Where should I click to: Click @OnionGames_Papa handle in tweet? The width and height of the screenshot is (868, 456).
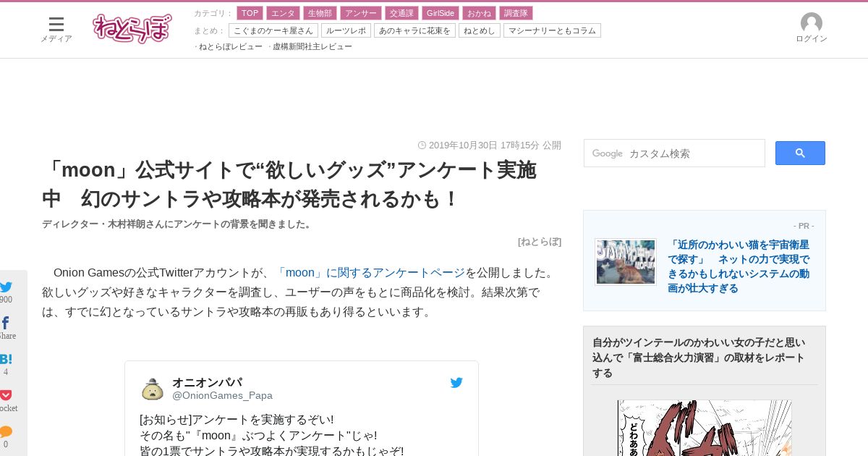point(222,395)
